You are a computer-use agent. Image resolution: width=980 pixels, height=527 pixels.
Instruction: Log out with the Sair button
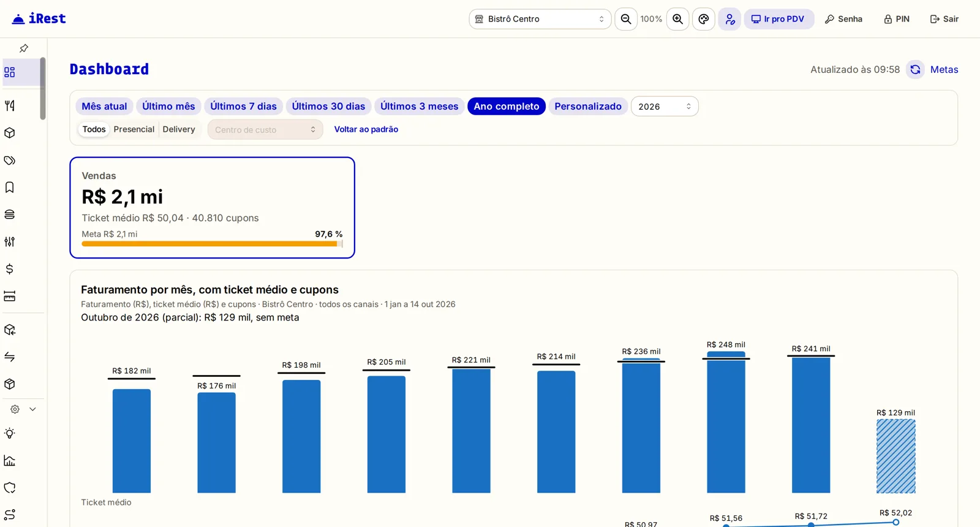click(x=944, y=19)
